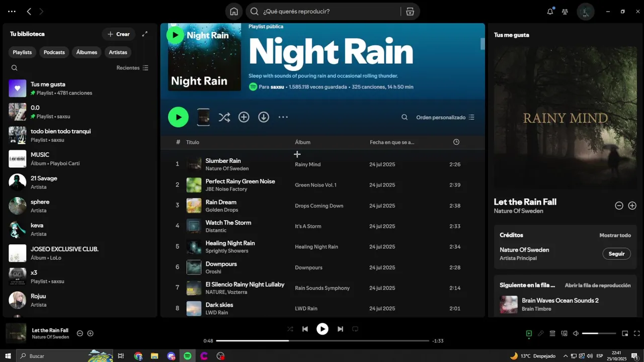
Task: Filter library by Playlists
Action: pyautogui.click(x=22, y=52)
